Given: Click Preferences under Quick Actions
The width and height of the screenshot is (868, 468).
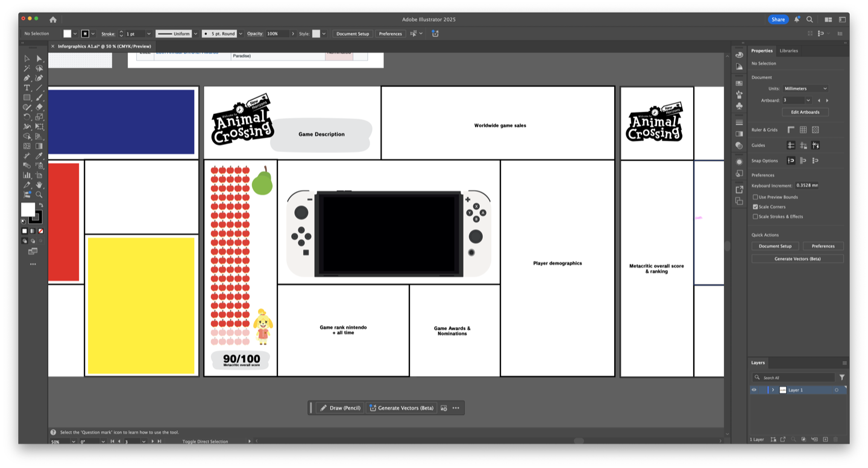Looking at the screenshot, I should 823,246.
